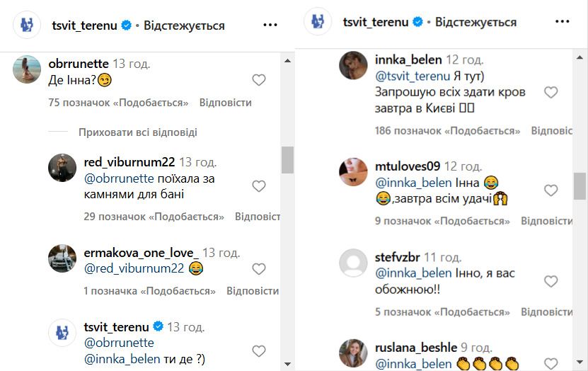Reply to obrrunette's comment via 'Відповісти'
This screenshot has height=371, width=588.
[x=225, y=103]
